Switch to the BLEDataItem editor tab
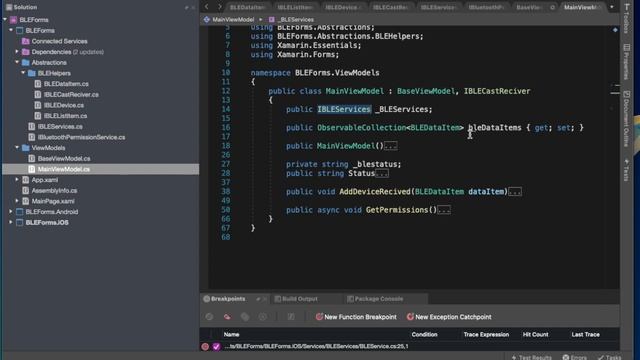Viewport: 640px width, 360px height. click(x=248, y=7)
